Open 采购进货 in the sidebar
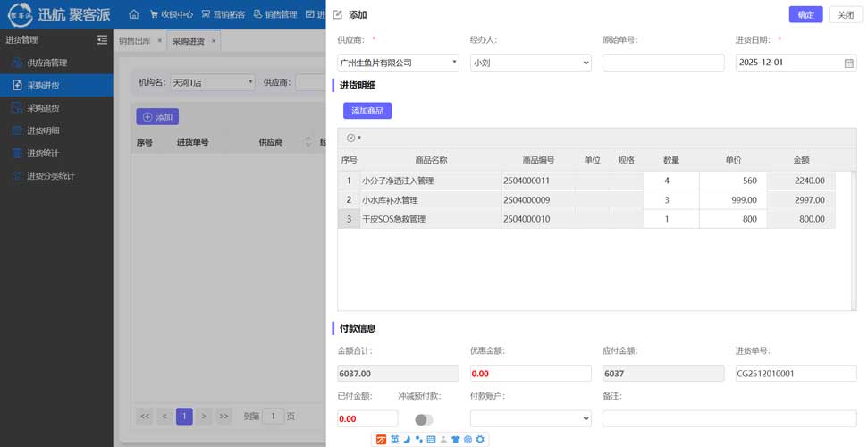 (56, 85)
